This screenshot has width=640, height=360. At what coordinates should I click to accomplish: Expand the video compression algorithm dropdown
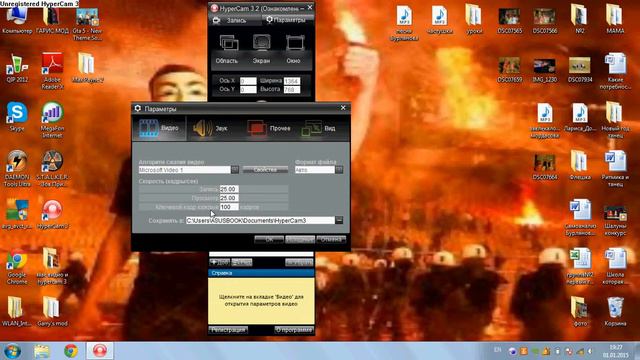pos(235,169)
